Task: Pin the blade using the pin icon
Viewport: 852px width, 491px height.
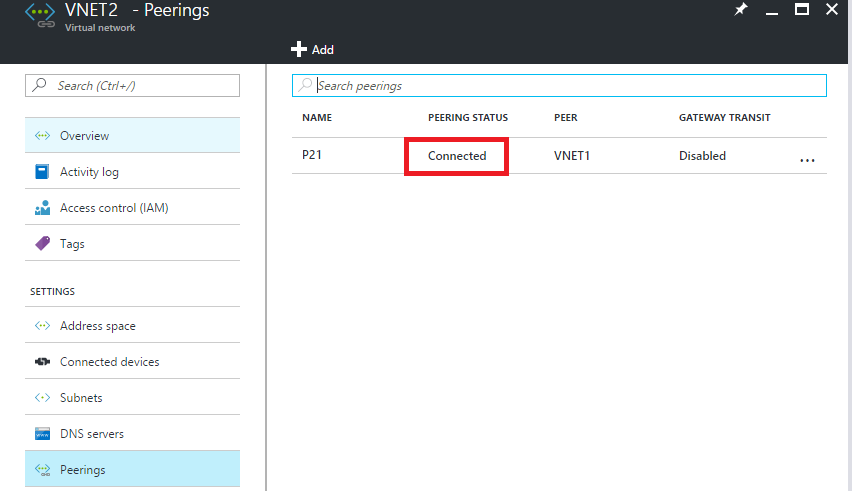Action: (x=741, y=9)
